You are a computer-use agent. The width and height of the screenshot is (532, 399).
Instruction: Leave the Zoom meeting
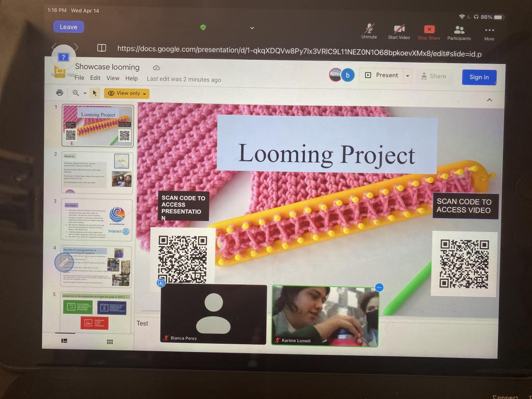point(69,27)
